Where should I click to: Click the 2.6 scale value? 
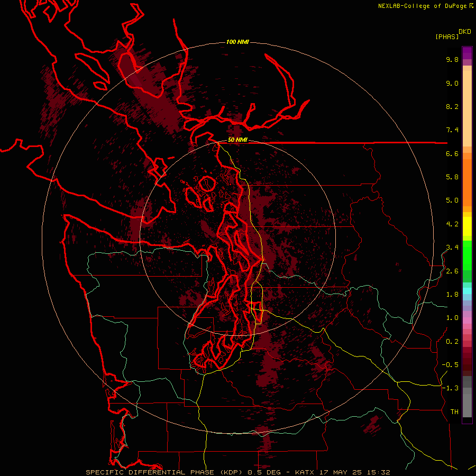point(452,271)
